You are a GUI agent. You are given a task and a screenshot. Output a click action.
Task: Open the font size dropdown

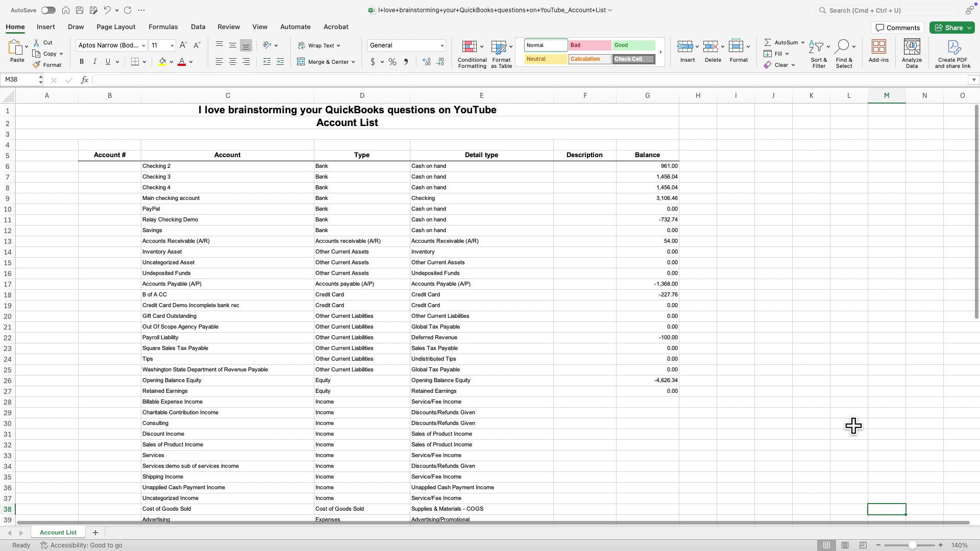click(x=172, y=45)
